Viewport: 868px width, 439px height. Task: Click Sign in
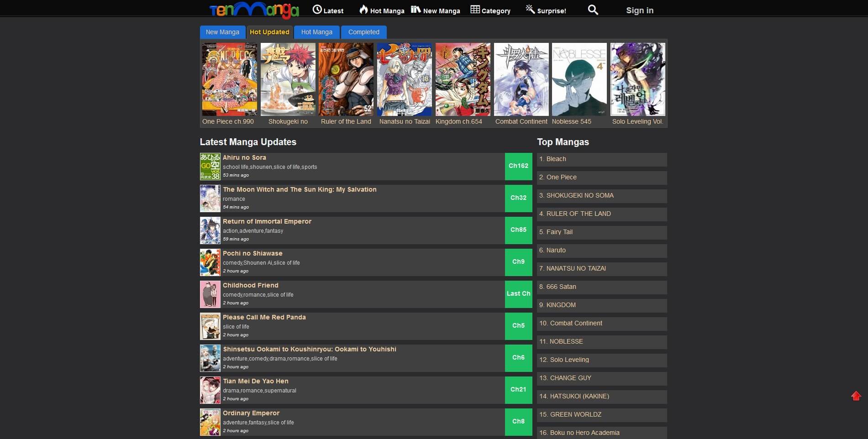coord(639,10)
